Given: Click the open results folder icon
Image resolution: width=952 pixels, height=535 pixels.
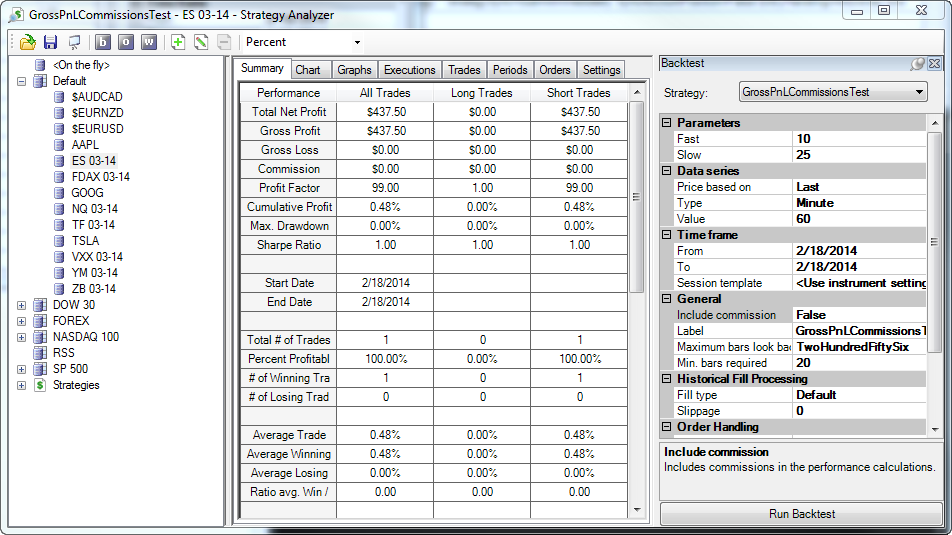Looking at the screenshot, I should coord(27,42).
